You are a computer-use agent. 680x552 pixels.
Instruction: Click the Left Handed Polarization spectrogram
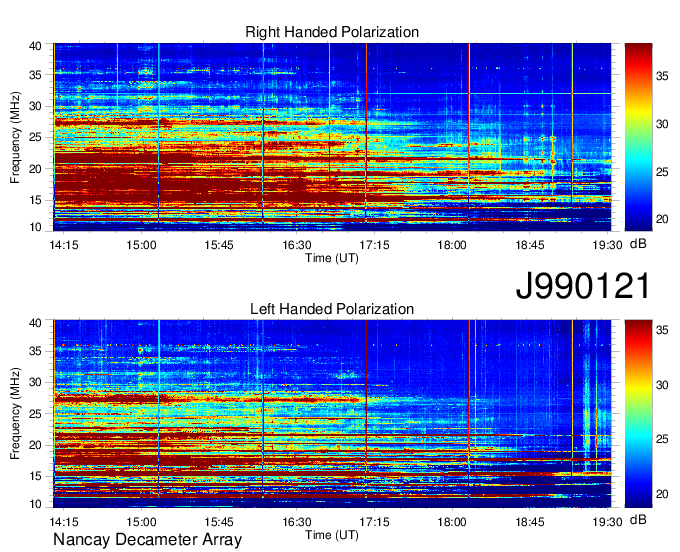[332, 414]
